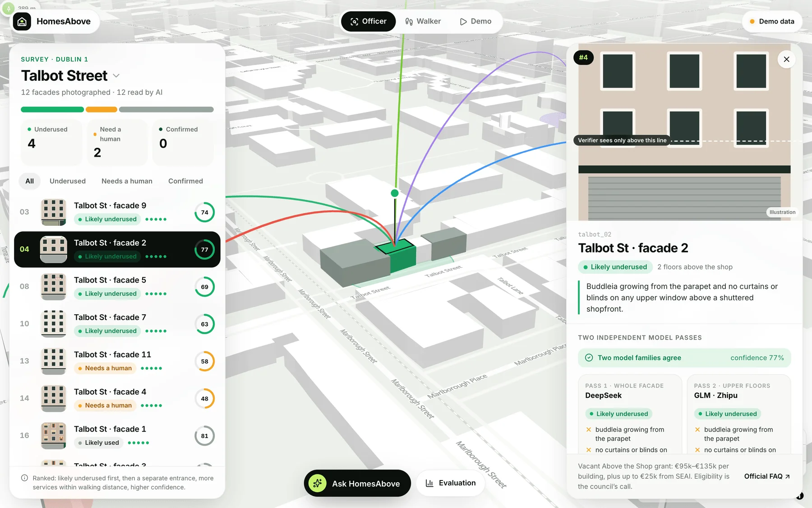This screenshot has width=812, height=508.
Task: Click the green segment of progress bar
Action: point(52,109)
